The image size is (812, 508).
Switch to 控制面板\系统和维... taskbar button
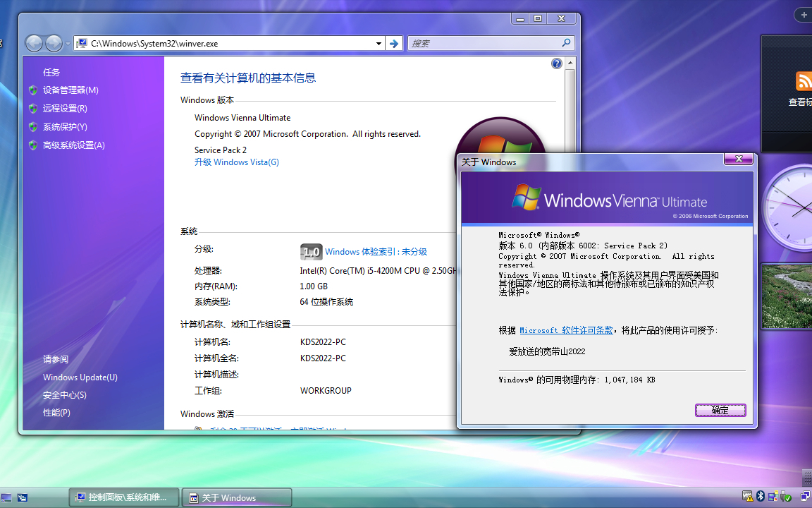coord(124,497)
